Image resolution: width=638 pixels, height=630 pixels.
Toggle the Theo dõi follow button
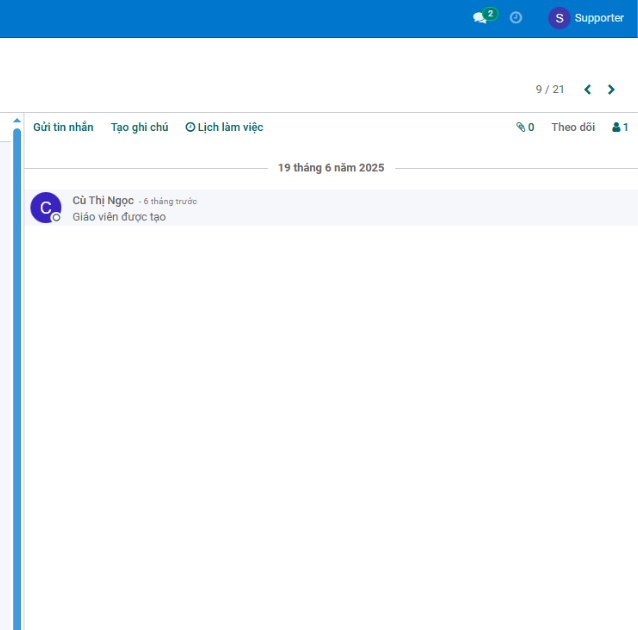573,128
